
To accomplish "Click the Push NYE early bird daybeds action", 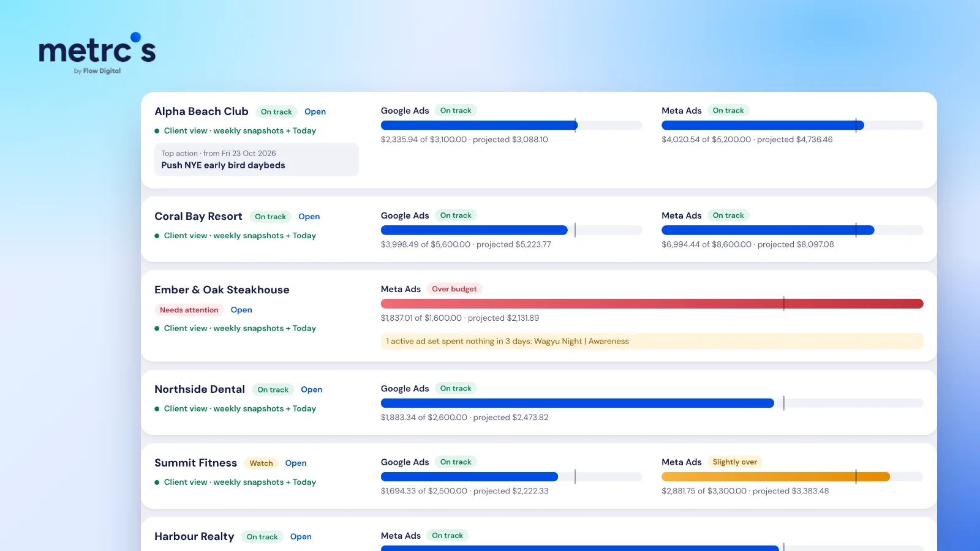I will [x=257, y=160].
